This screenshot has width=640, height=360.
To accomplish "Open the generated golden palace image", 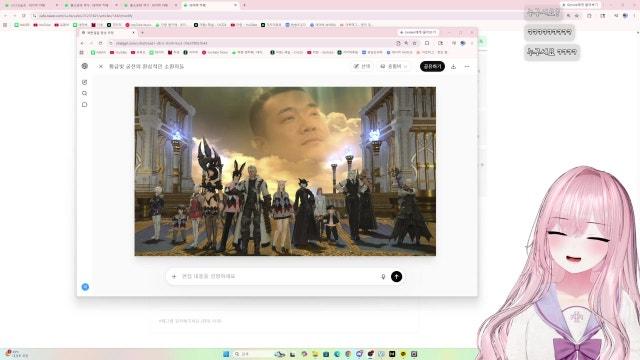I will [285, 171].
